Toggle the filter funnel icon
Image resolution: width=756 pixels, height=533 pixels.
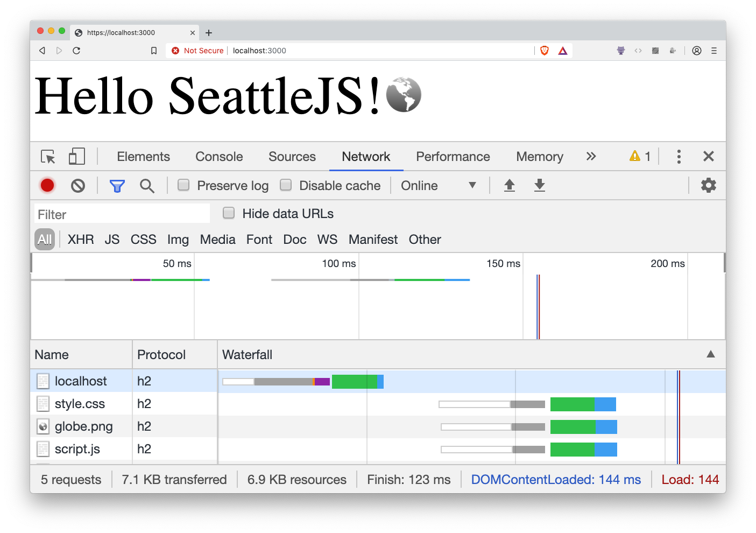(x=117, y=186)
